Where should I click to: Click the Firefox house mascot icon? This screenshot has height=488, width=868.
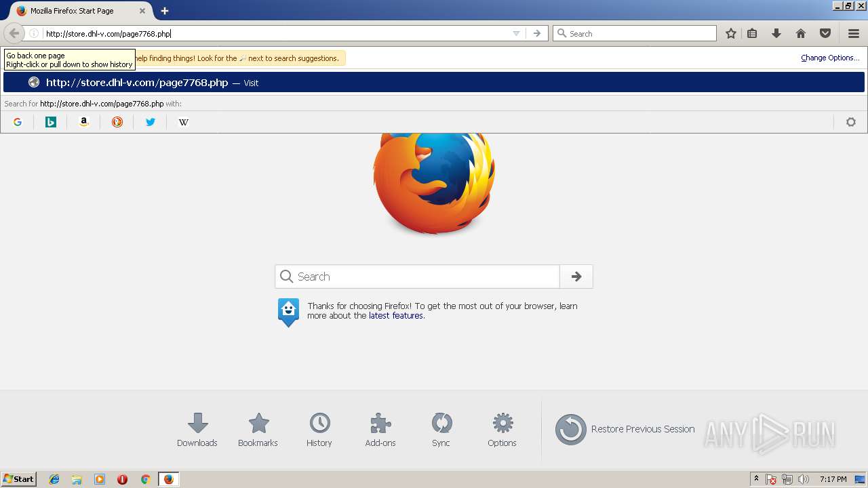coord(288,312)
